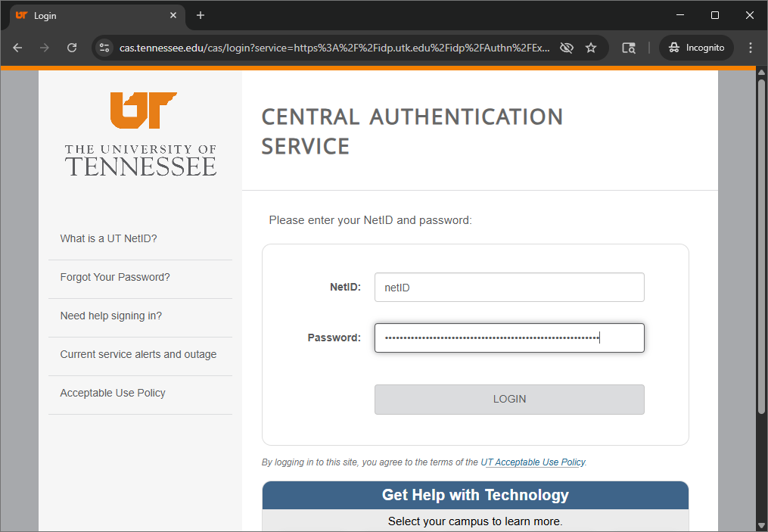Viewport: 768px width, 532px height.
Task: View Current service alerts and outage
Action: [x=138, y=354]
